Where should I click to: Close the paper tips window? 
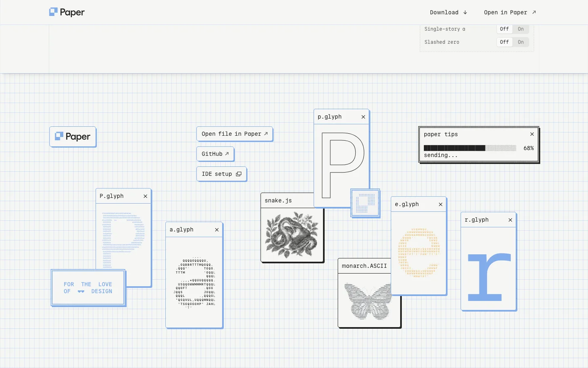(532, 134)
